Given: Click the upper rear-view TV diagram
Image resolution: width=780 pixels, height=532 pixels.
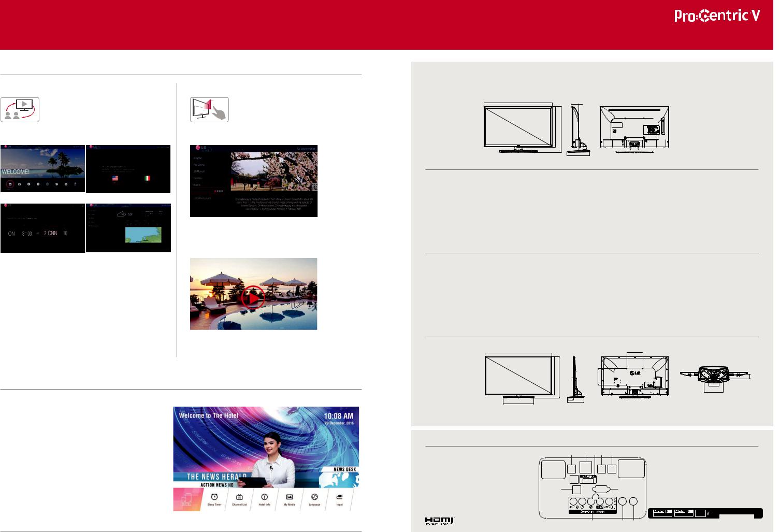Looking at the screenshot, I should pos(634,130).
